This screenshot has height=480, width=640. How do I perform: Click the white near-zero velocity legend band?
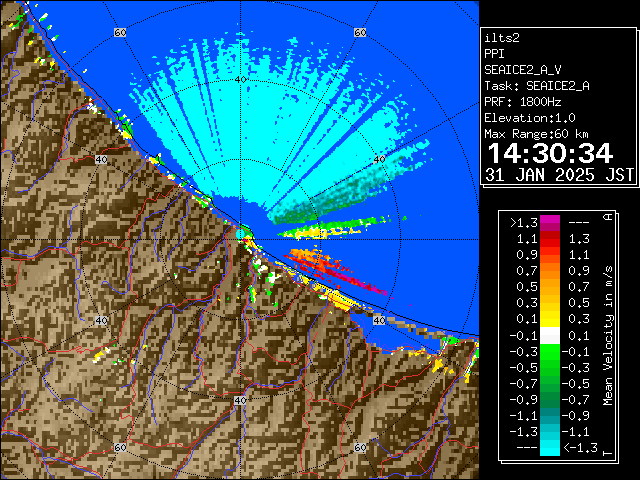(x=550, y=336)
